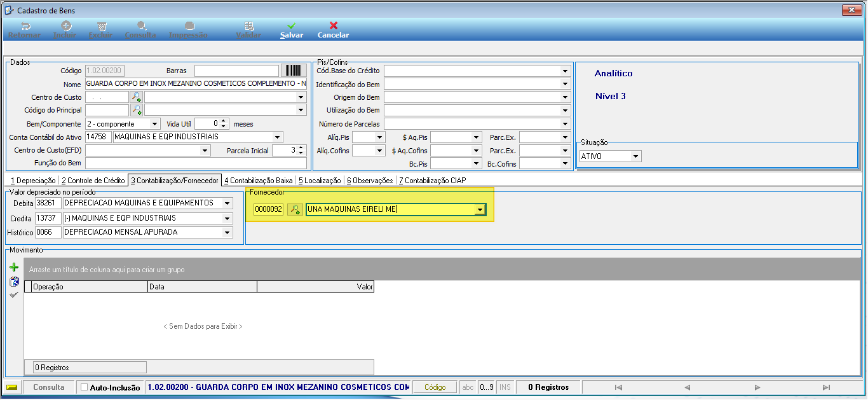The width and height of the screenshot is (868, 400).
Task: Click the red Cancelar X icon
Action: tap(333, 26)
